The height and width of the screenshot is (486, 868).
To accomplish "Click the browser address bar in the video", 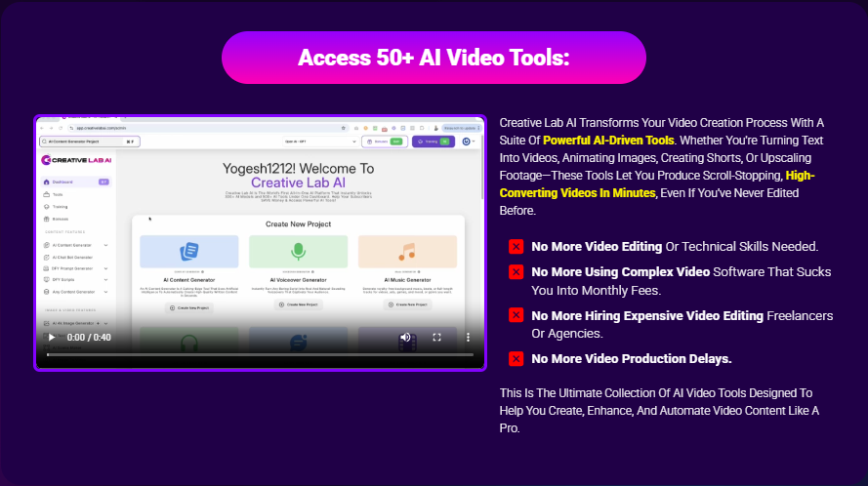I will coord(208,128).
